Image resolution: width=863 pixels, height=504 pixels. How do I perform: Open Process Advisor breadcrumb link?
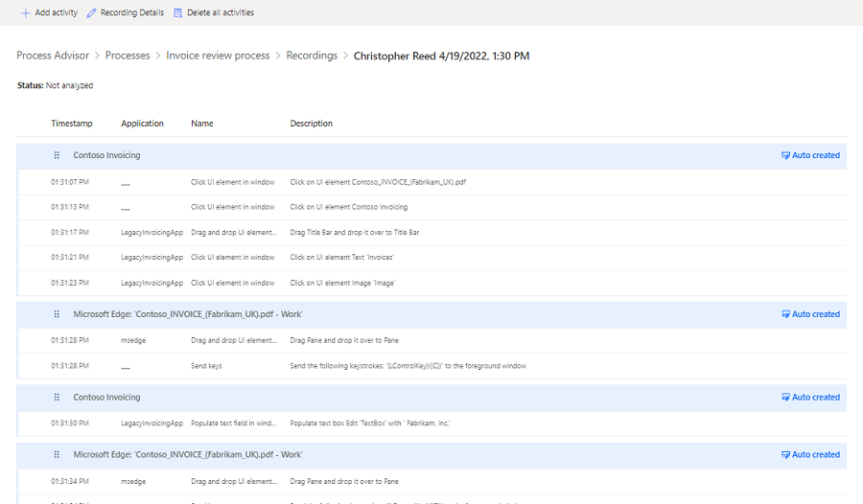(53, 56)
